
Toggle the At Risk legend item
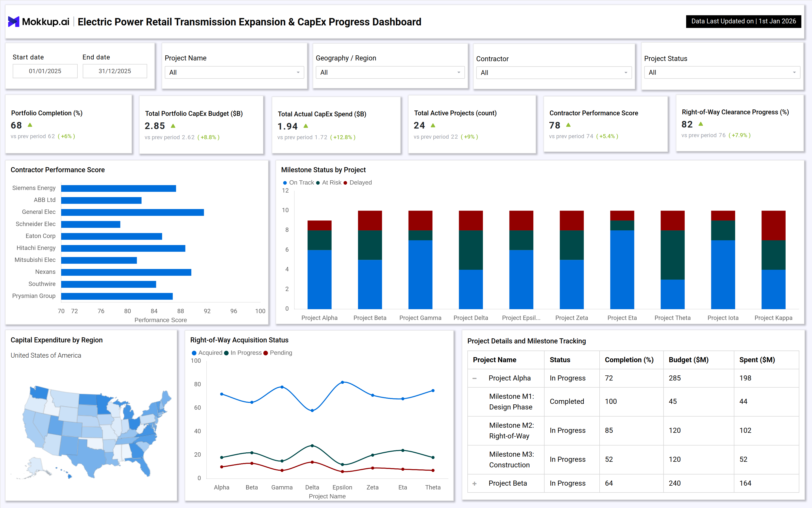329,183
